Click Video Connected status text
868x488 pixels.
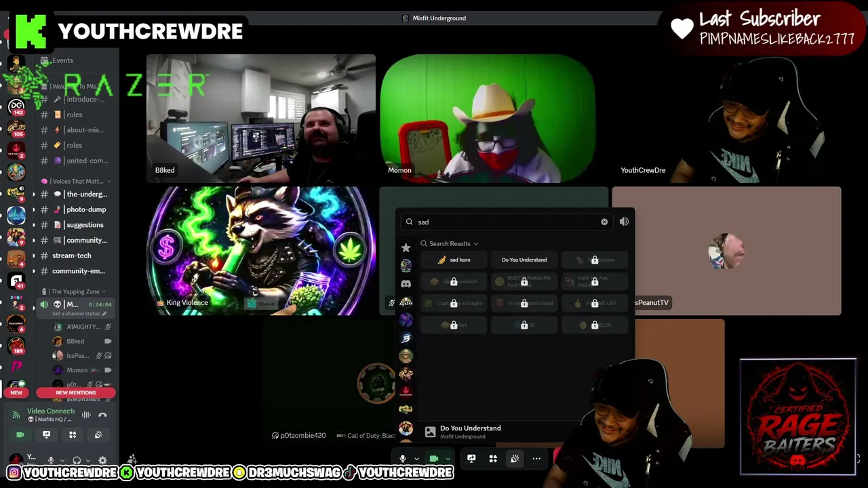coord(51,411)
